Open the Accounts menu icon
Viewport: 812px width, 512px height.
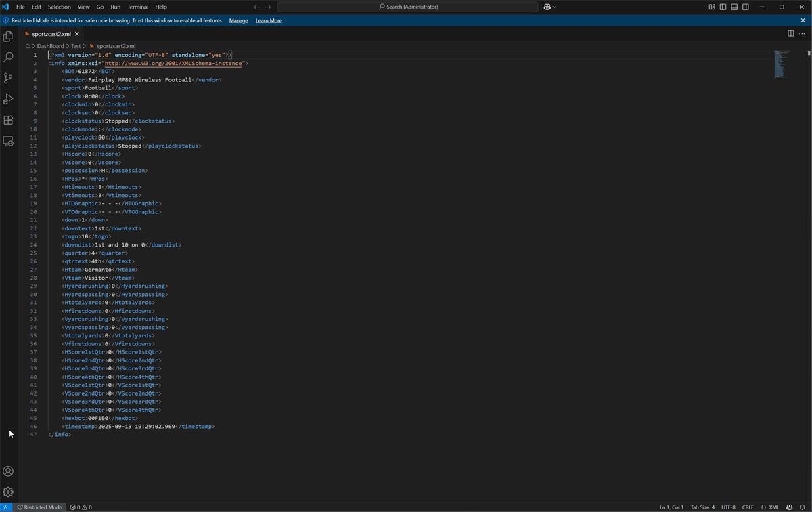pos(8,471)
